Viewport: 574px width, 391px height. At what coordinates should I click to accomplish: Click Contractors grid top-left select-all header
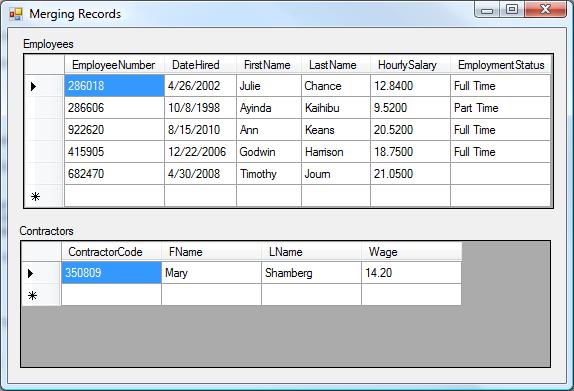pyautogui.click(x=41, y=252)
